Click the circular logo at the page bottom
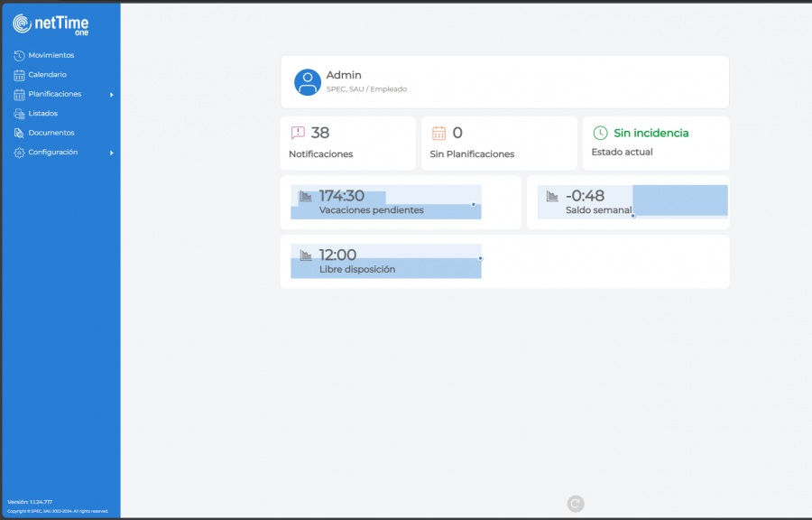Image resolution: width=812 pixels, height=520 pixels. tap(575, 503)
